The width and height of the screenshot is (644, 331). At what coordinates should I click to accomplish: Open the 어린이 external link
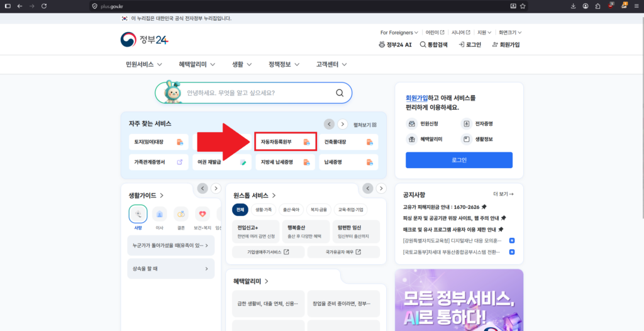[435, 33]
